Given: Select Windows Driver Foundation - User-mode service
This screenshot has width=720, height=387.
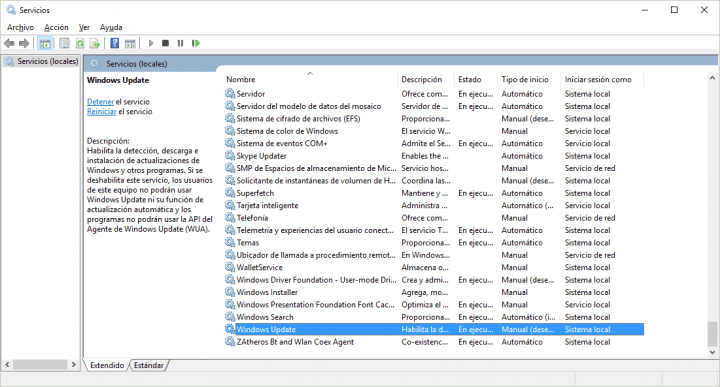Looking at the screenshot, I should tap(434, 280).
